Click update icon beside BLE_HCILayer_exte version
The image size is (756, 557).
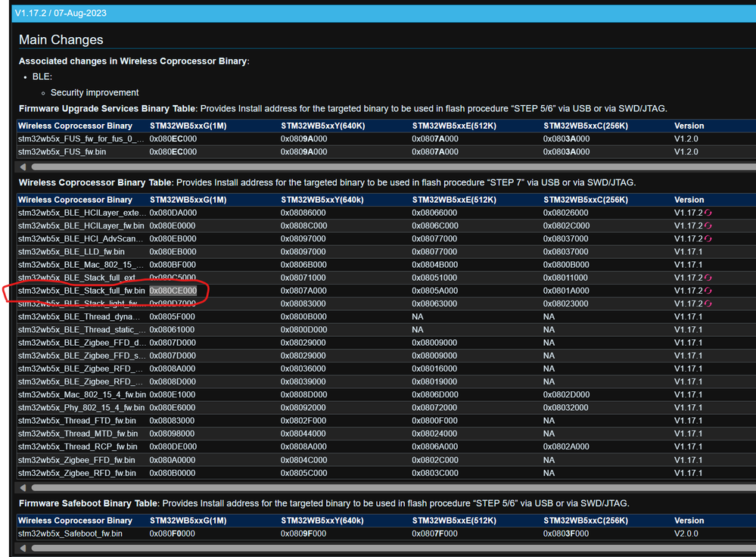point(708,213)
